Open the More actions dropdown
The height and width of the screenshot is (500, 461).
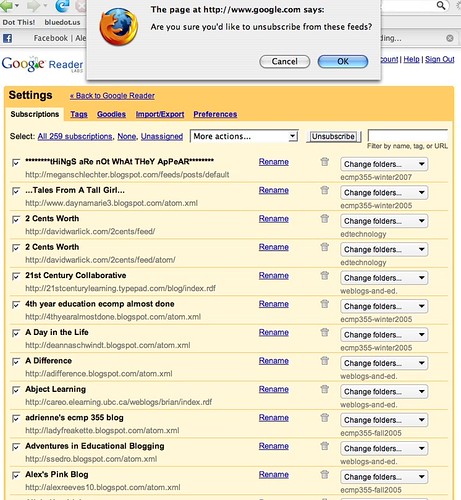pos(244,136)
